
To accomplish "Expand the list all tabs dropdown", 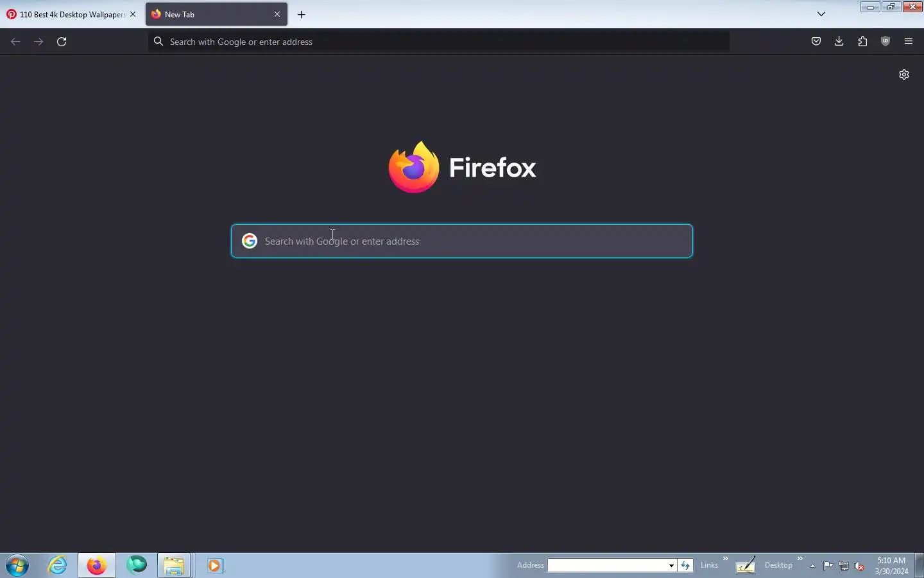I will (821, 14).
